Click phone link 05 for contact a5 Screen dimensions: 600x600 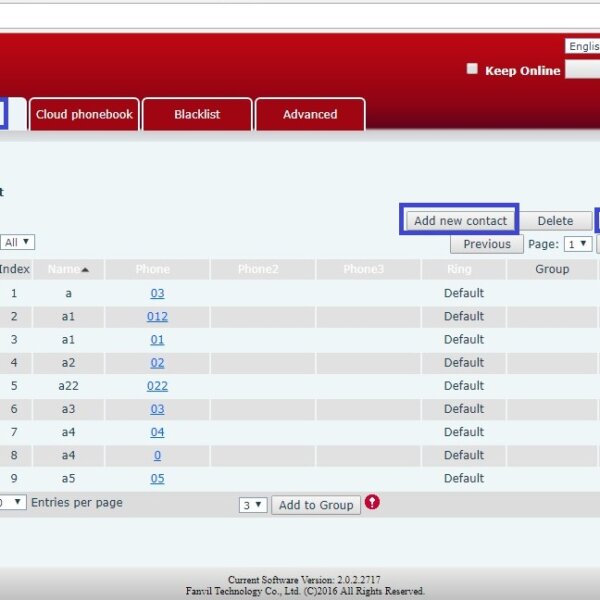coord(157,478)
